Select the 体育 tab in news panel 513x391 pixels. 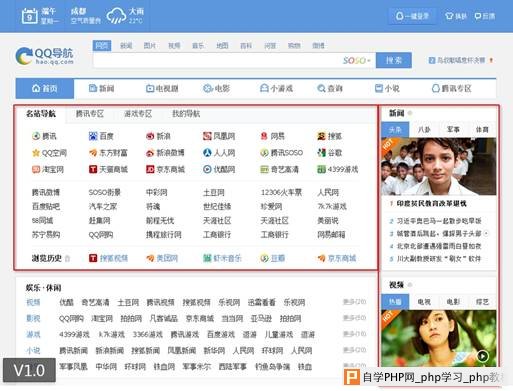tap(482, 130)
